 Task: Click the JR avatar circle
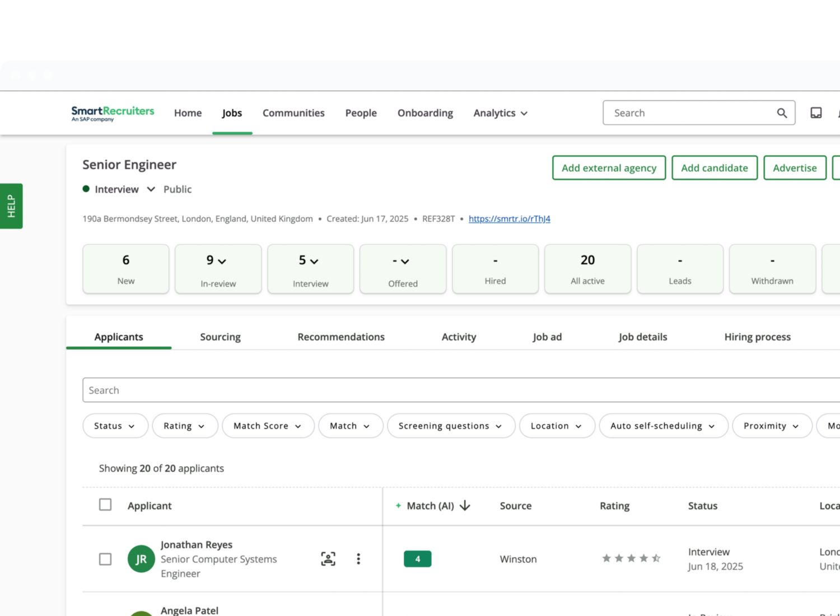[141, 559]
